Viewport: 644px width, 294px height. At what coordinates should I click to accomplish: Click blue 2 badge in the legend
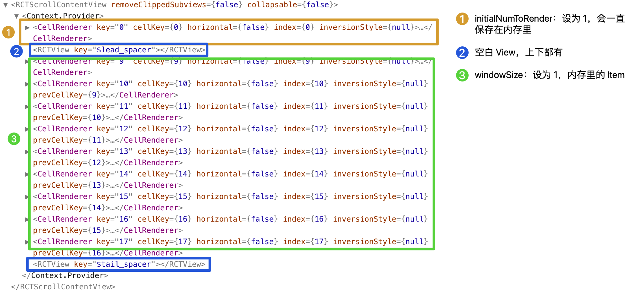[462, 53]
